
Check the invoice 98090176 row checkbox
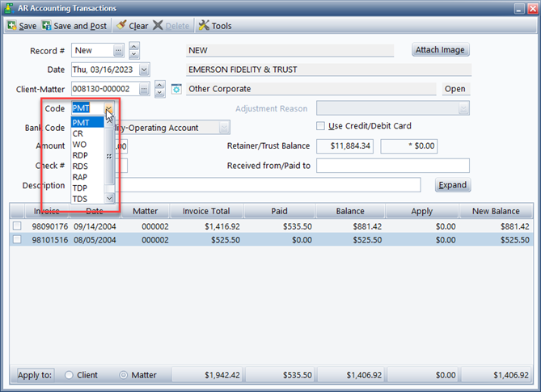[x=17, y=226]
